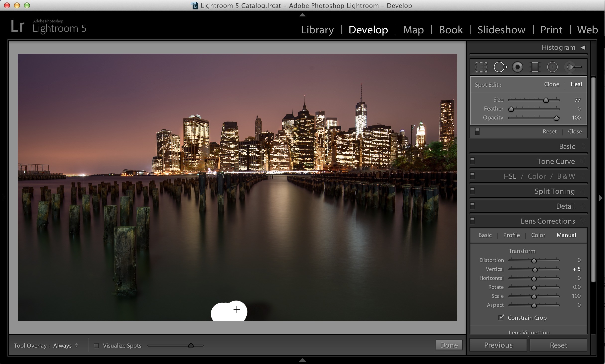Open the Tool Overlay Always dropdown

[x=66, y=346]
